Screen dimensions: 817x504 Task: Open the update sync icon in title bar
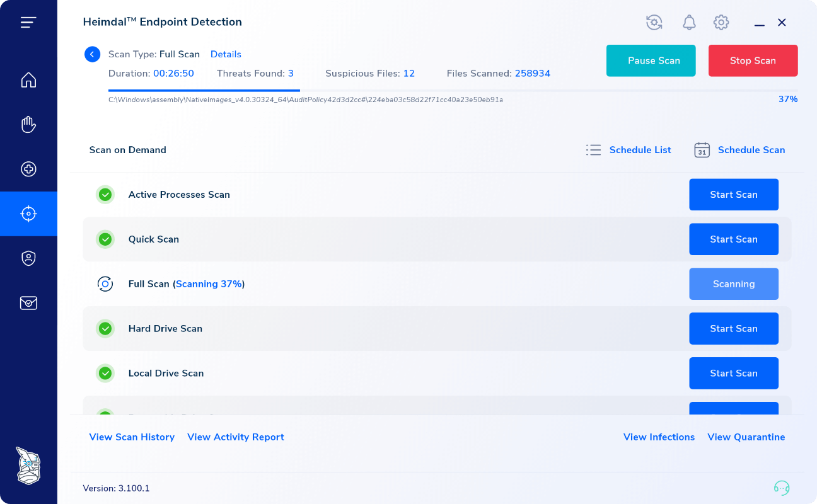coord(654,22)
